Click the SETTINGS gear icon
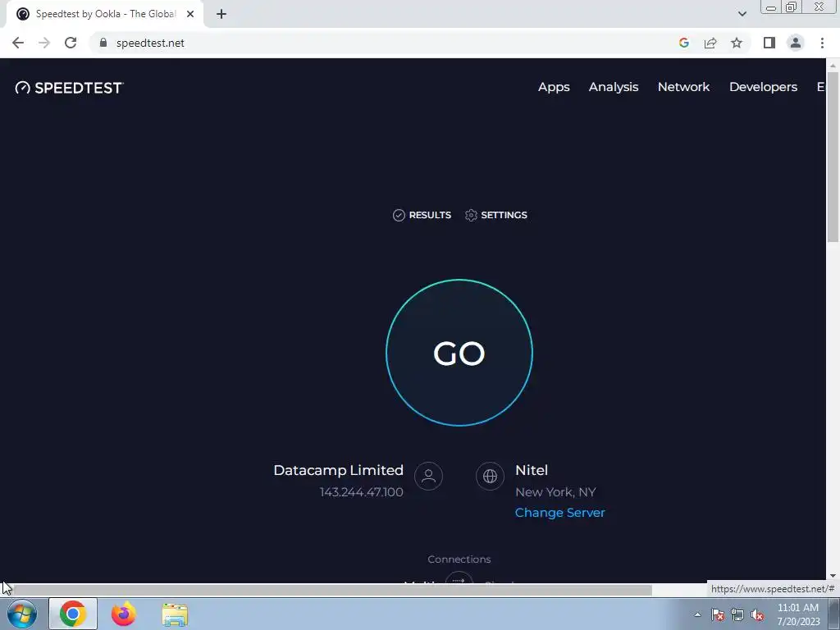 click(x=471, y=215)
